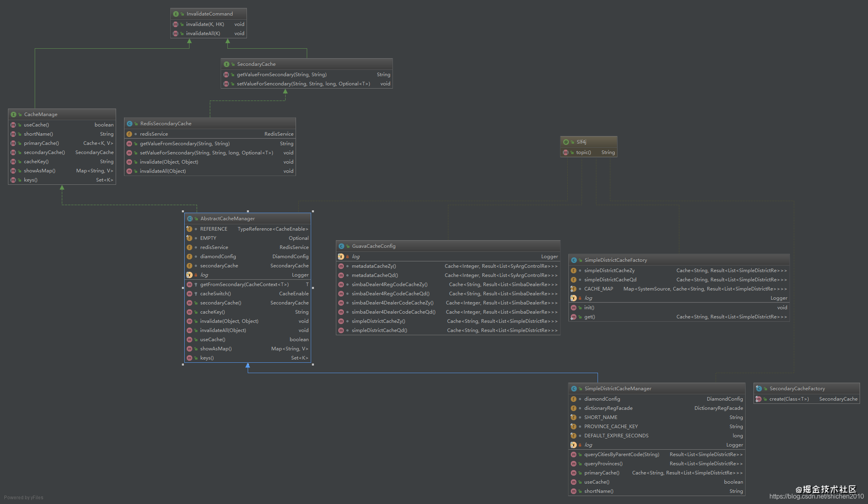The image size is (868, 504).
Task: Click method icon beside simpleDistrictCacheQd() in GuavaCacheConfig
Action: (x=341, y=330)
